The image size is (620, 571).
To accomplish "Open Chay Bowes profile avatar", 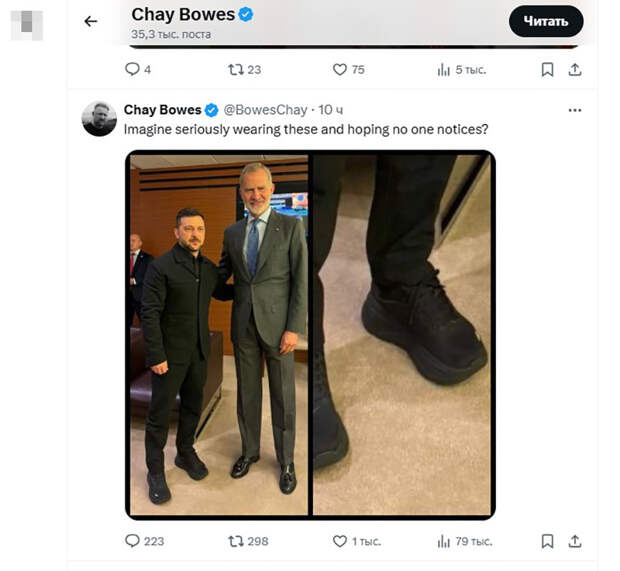I will point(99,118).
